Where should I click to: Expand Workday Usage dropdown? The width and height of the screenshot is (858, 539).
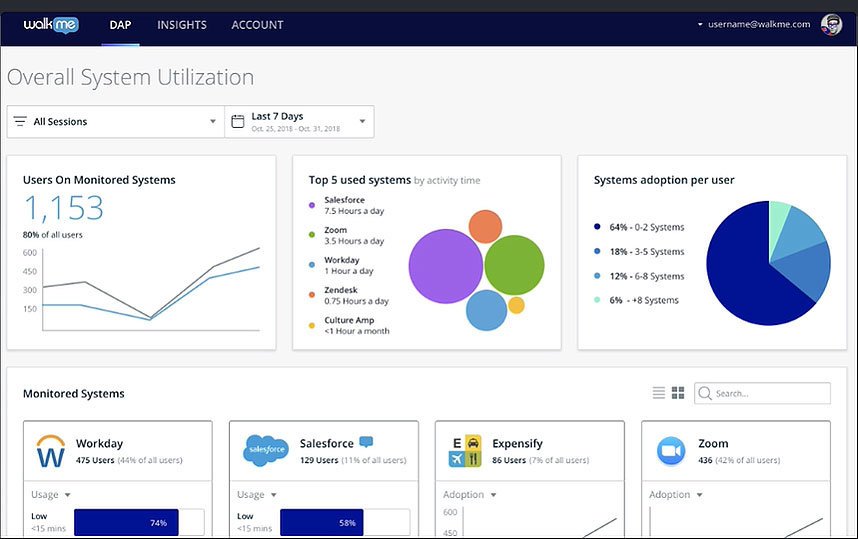[51, 495]
